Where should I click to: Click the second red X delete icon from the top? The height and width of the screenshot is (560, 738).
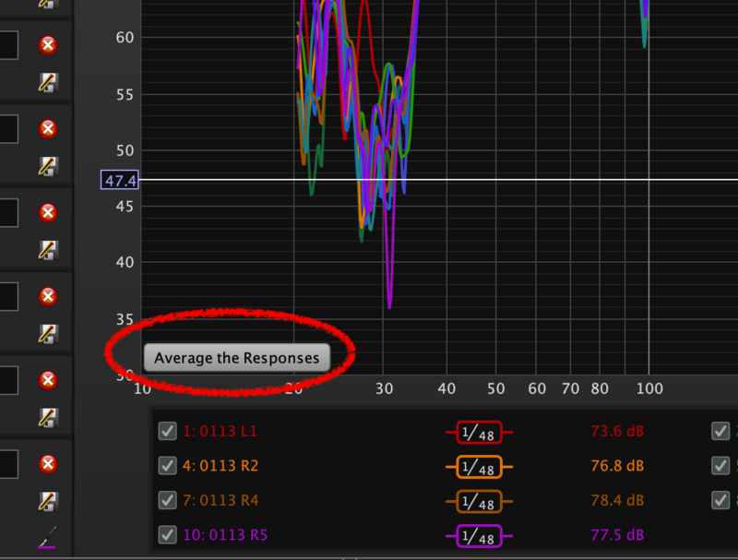click(x=48, y=129)
